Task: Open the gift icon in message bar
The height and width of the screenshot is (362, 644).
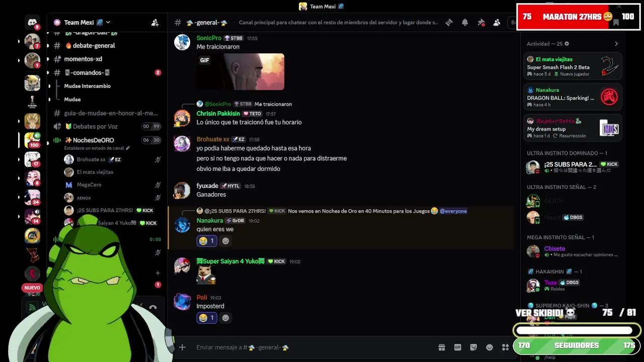Action: [442, 347]
